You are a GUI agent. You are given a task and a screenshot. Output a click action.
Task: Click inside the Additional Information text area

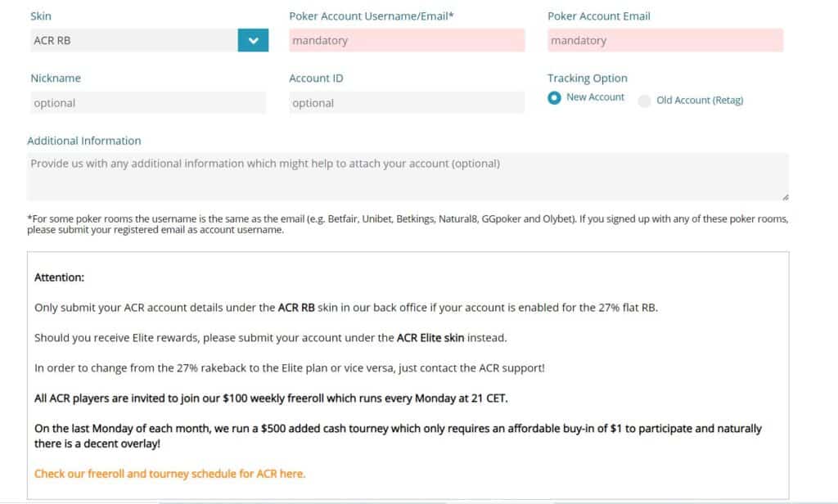point(408,176)
